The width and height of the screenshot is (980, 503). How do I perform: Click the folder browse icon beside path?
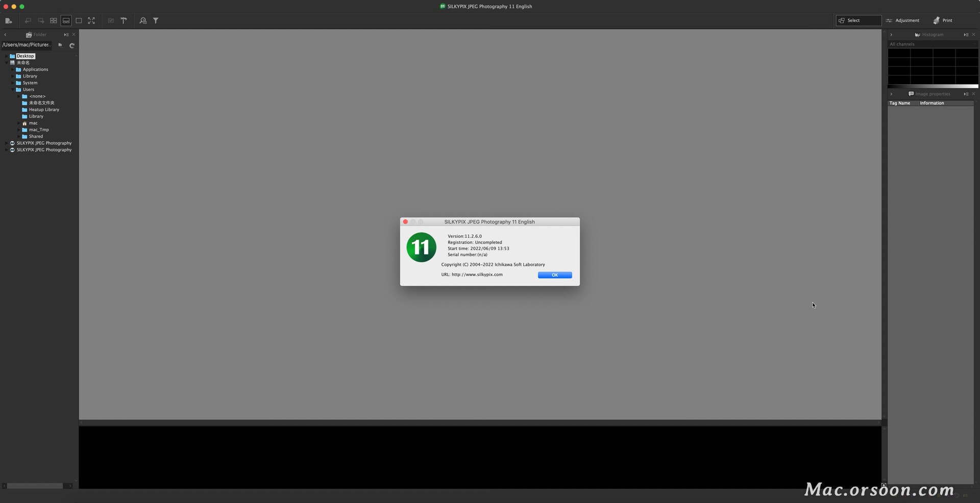(60, 45)
